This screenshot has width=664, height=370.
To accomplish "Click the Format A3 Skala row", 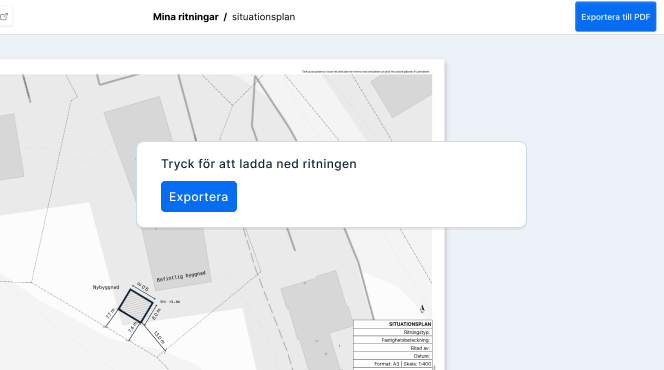I will (393, 364).
